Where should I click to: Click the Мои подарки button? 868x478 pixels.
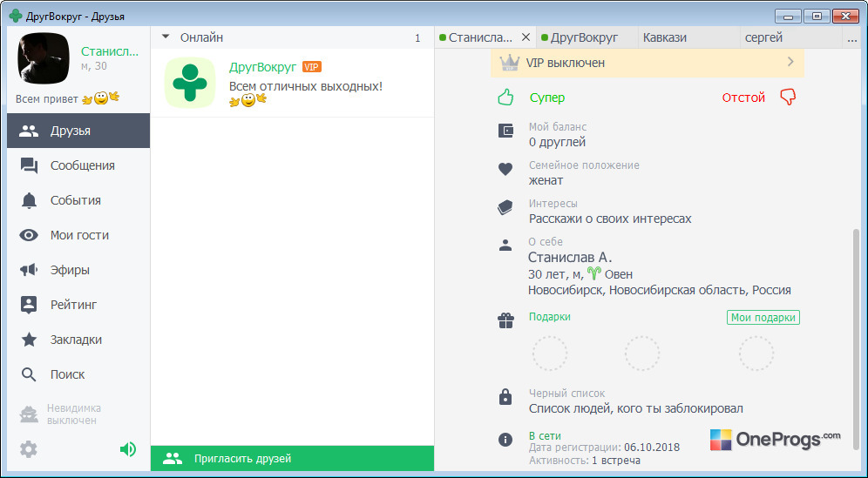763,318
